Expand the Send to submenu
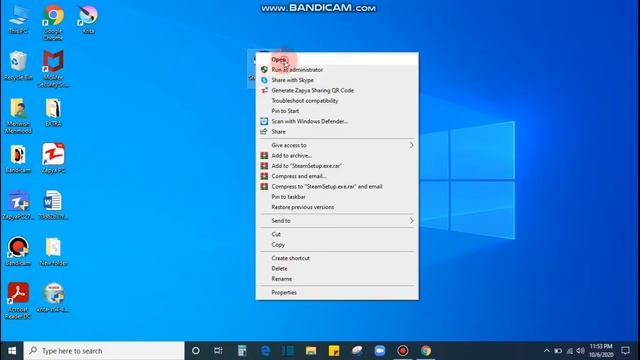The width and height of the screenshot is (640, 360). coord(337,221)
